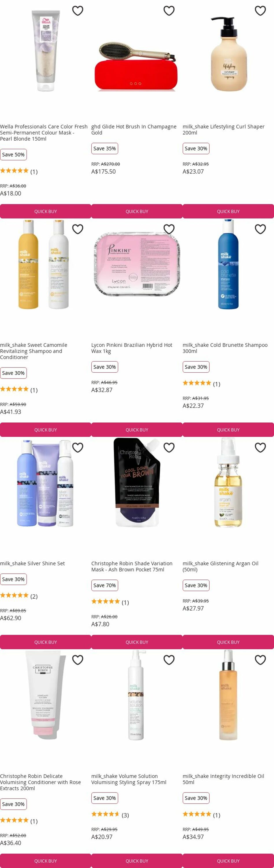Image resolution: width=274 pixels, height=868 pixels.
Task: Add Silver Shine Set to wishlist
Action: pos(78,448)
